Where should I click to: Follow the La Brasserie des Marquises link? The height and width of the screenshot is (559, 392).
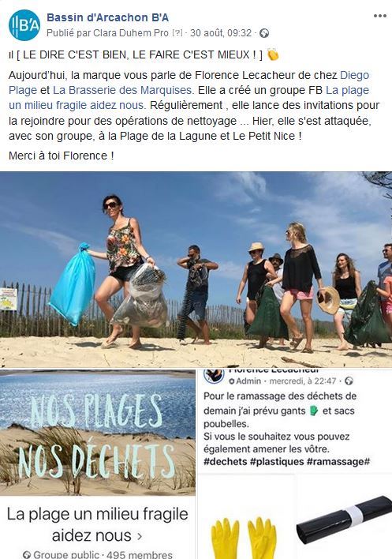point(123,90)
